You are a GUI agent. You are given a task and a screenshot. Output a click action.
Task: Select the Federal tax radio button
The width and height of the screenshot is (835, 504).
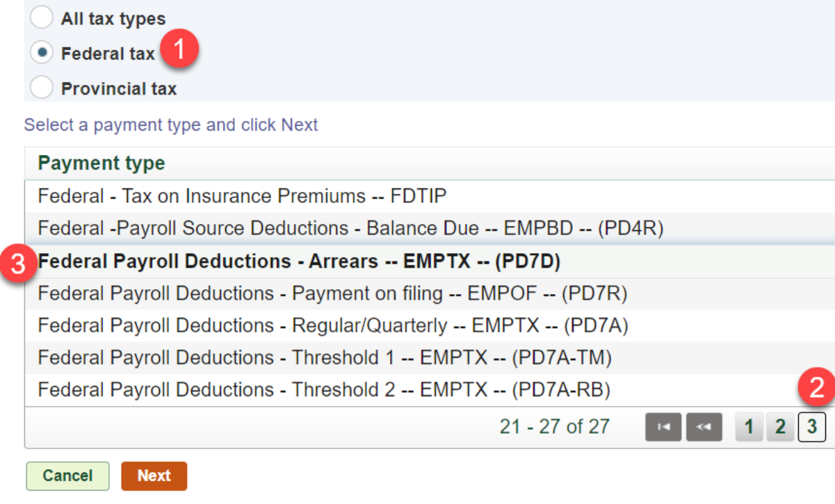pos(42,53)
